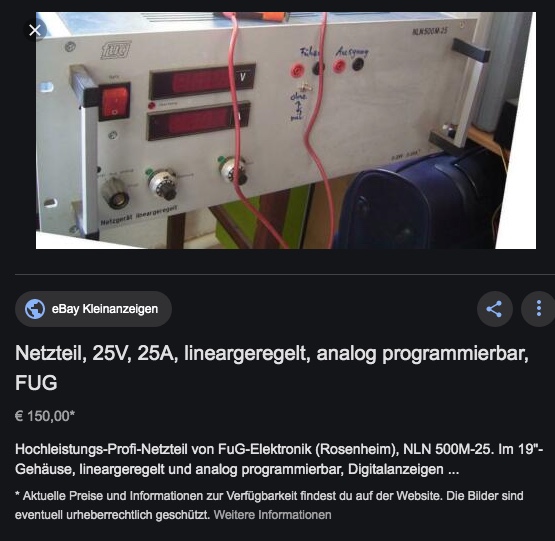Click the Netzgerät lineargeregelt label on the device
This screenshot has width=555, height=541.
coord(139,215)
